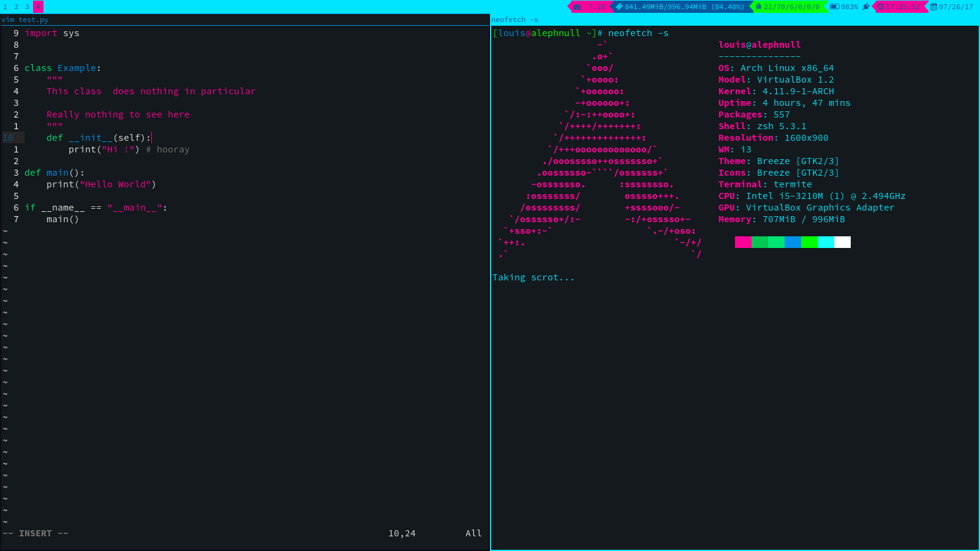Switch to i3 workspace 3
Image resolution: width=980 pixels, height=551 pixels.
28,7
